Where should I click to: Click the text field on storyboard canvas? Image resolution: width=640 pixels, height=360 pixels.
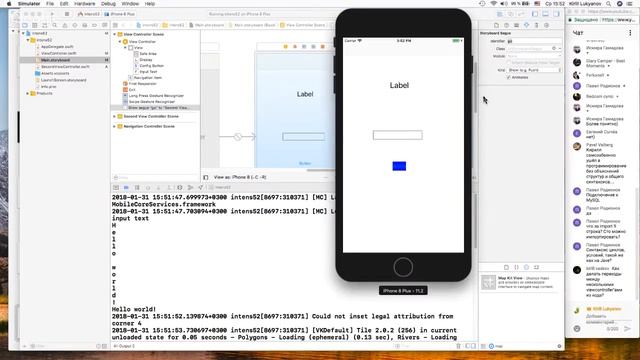tap(304, 137)
